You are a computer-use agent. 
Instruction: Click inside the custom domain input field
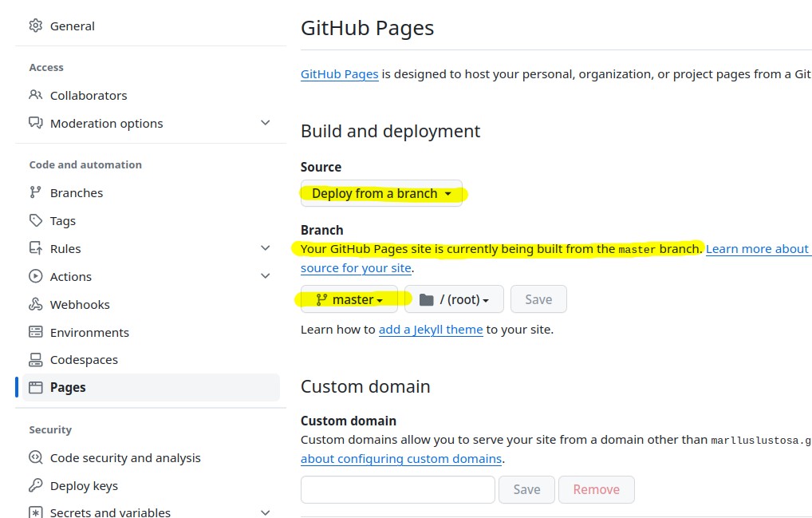[x=397, y=488]
